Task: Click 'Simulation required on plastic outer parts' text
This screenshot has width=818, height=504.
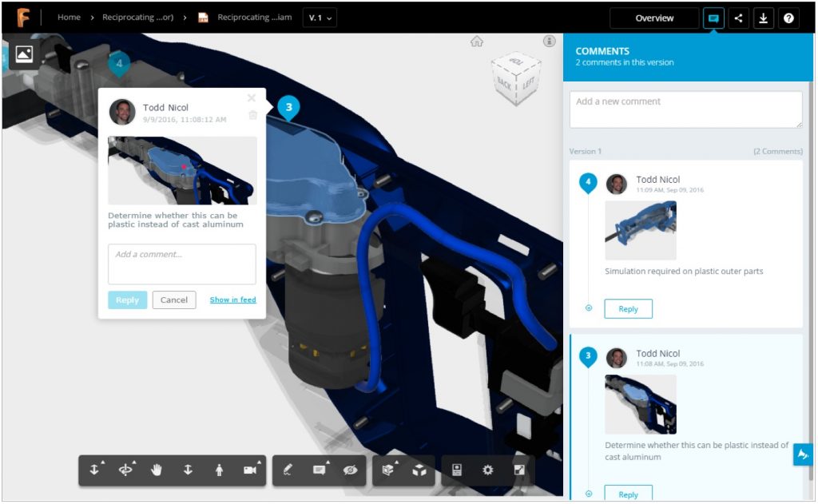Action: [x=684, y=272]
